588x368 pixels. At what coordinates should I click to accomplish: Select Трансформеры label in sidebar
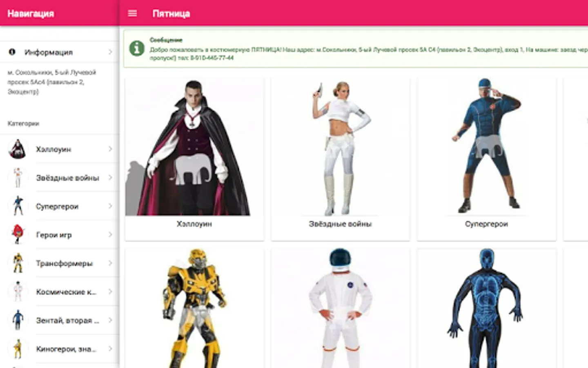coord(64,263)
